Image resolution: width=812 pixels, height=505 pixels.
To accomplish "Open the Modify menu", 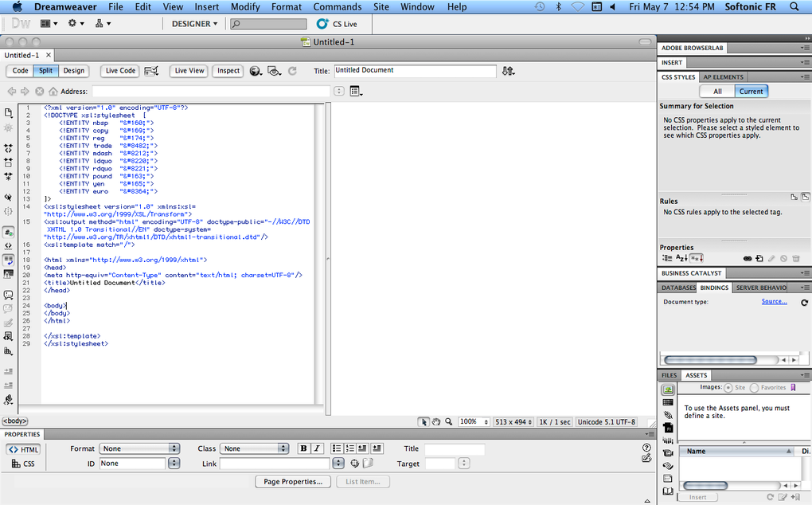I will tap(245, 6).
